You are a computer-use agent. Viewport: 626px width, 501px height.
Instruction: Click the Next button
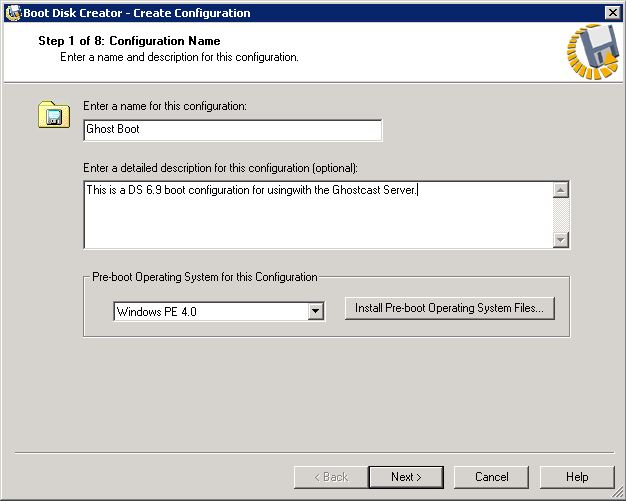(406, 477)
